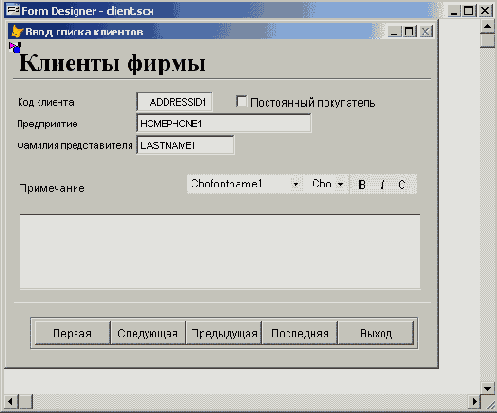Select the LASTNAME1 text field
The width and height of the screenshot is (497, 413).
pos(185,145)
